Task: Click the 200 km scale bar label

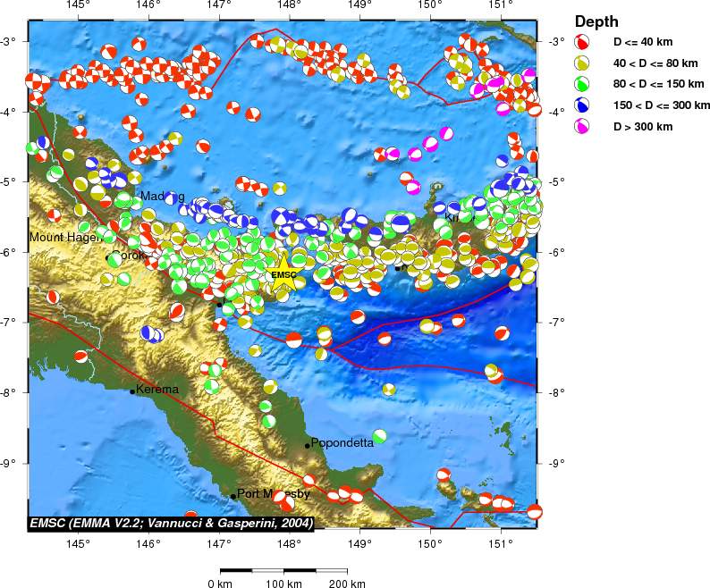Action: 347,584
